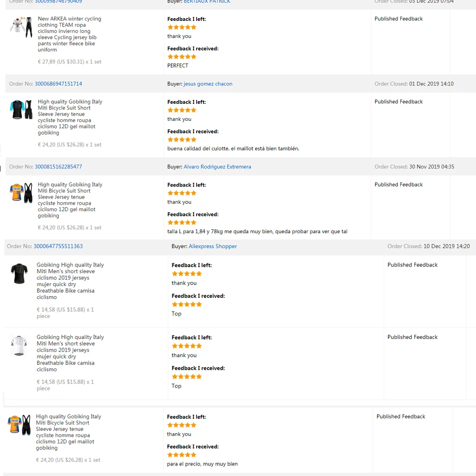View buyer jesus gomez chacon's profile

point(208,84)
